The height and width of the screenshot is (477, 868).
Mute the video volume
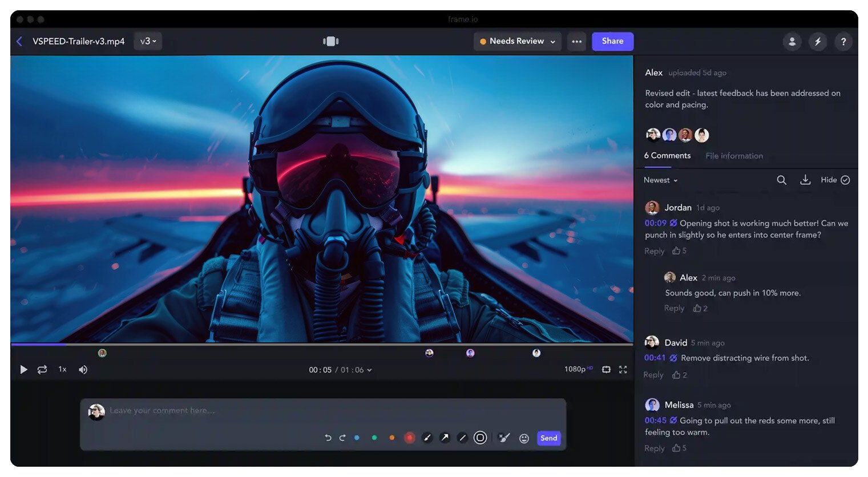click(83, 370)
